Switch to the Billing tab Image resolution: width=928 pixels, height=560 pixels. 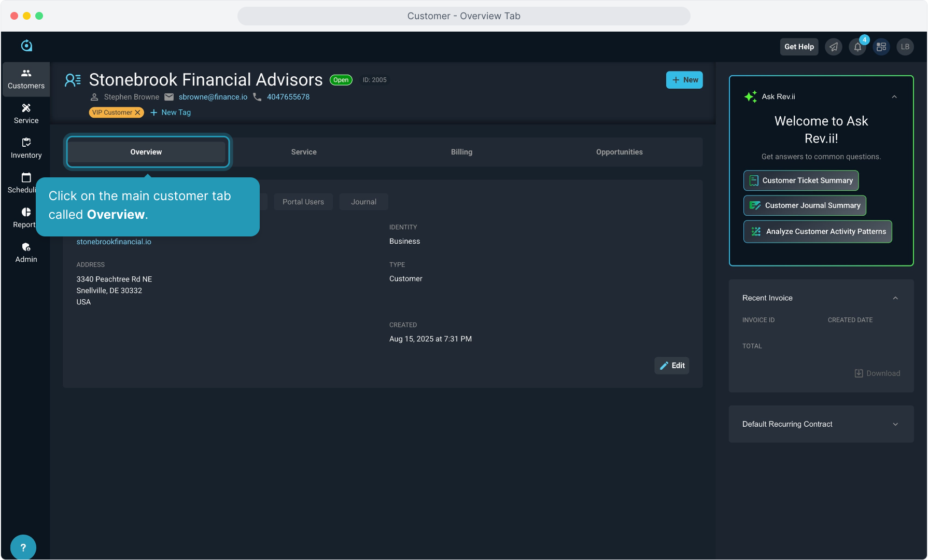click(461, 152)
